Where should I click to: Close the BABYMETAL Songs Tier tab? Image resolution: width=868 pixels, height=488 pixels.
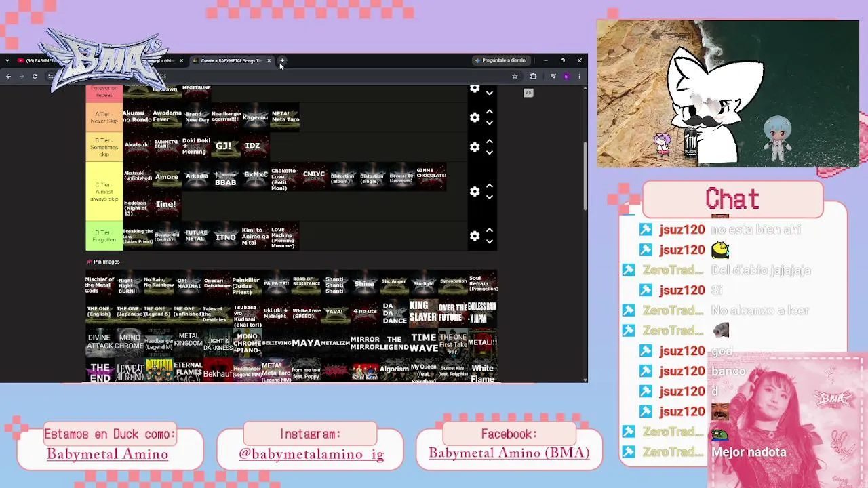(269, 61)
